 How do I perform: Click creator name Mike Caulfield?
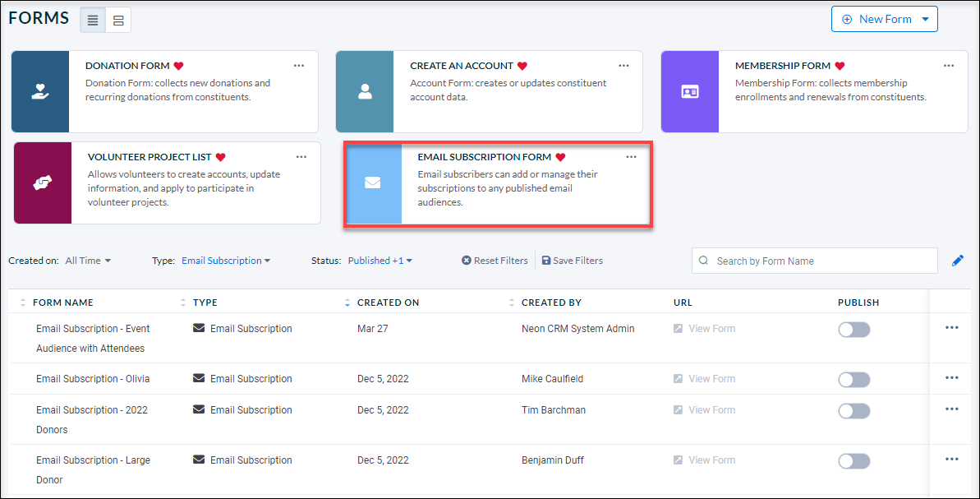(553, 378)
